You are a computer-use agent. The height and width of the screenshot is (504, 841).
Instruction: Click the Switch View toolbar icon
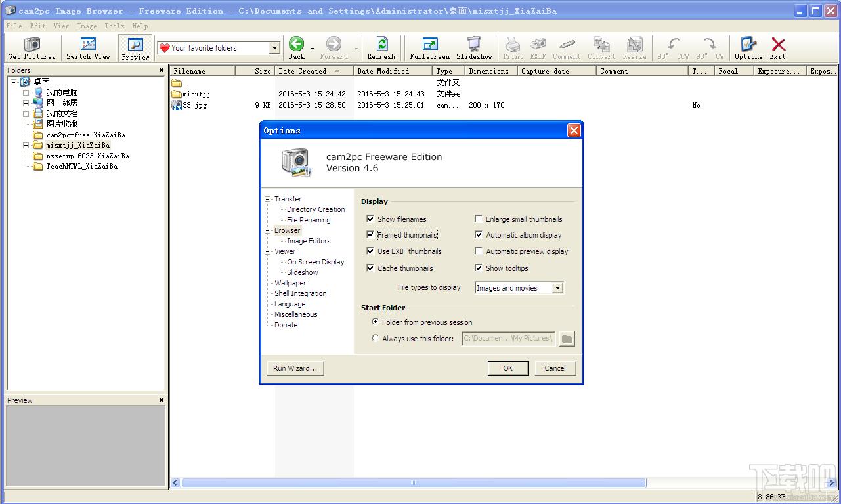[88, 45]
